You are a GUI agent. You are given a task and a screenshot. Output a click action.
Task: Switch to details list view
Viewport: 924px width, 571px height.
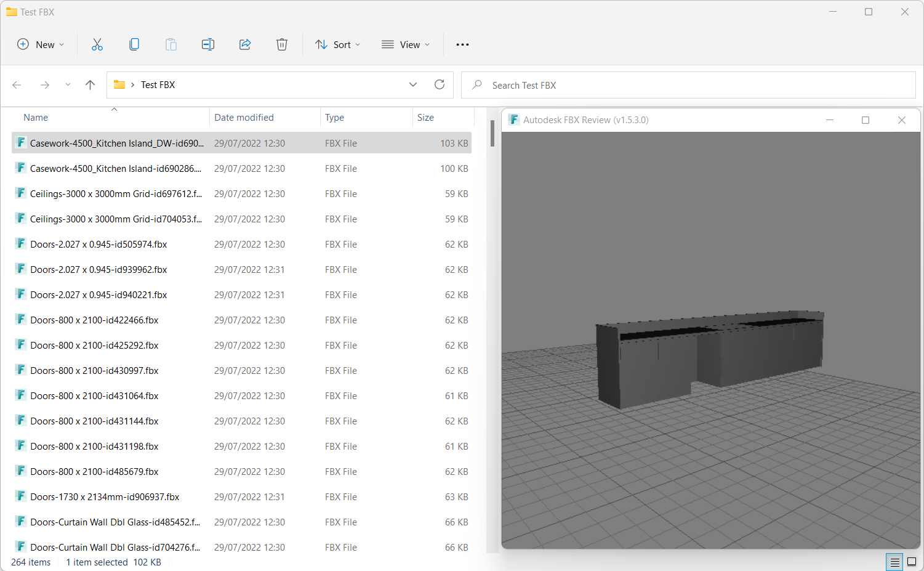tap(894, 562)
